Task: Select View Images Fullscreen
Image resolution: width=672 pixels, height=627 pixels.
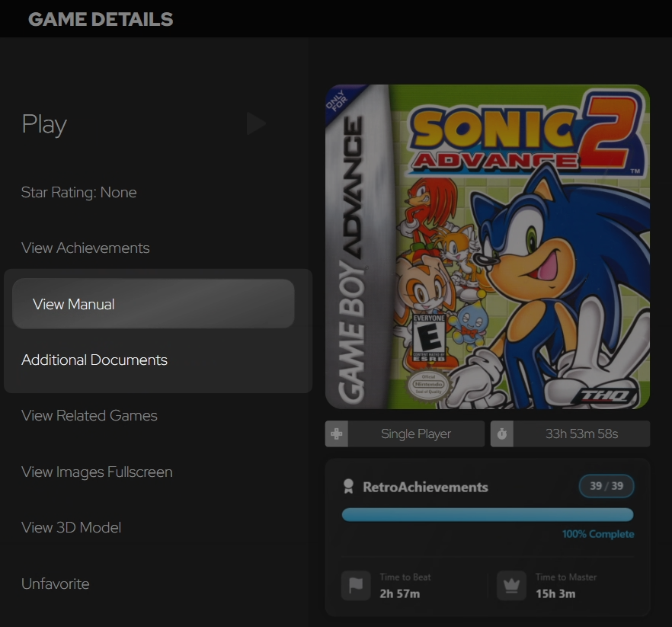Action: coord(98,472)
